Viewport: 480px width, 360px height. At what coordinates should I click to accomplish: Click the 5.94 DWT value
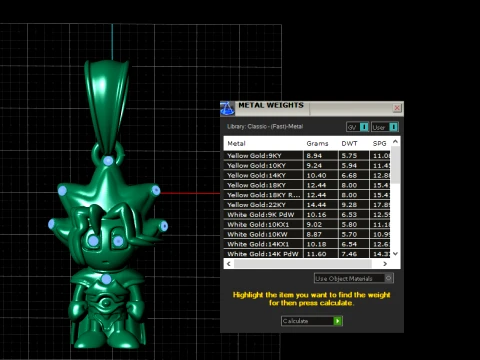point(349,165)
